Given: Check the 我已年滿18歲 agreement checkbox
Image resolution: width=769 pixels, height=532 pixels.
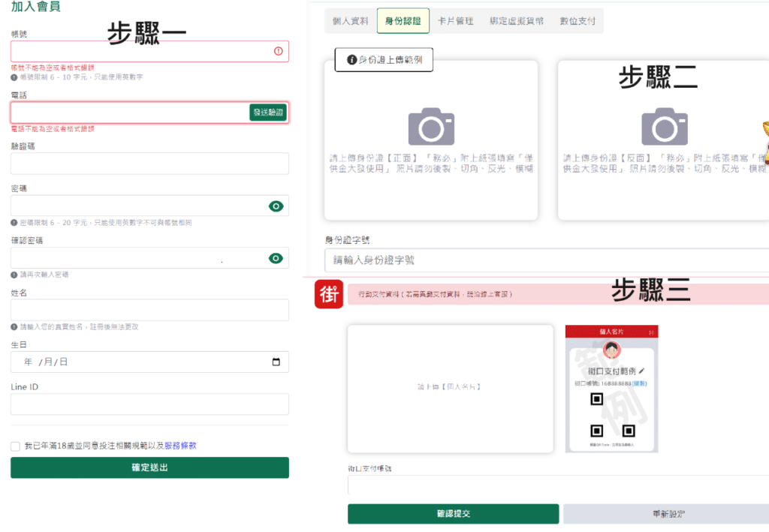Looking at the screenshot, I should [x=15, y=445].
